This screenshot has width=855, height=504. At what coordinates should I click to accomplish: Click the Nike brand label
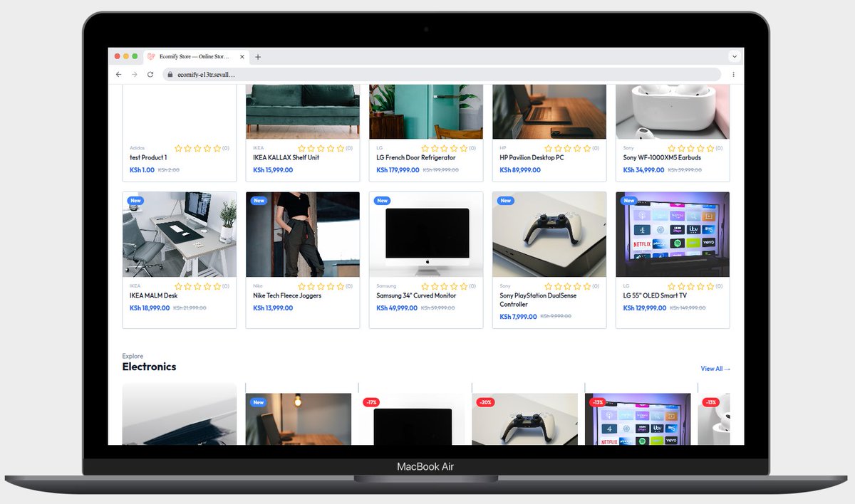click(257, 286)
